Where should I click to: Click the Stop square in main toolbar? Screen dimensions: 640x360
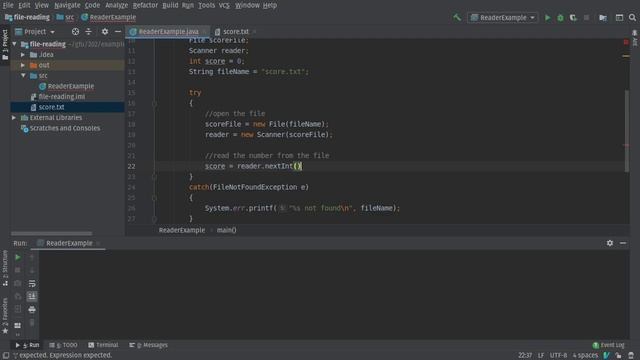pos(587,18)
